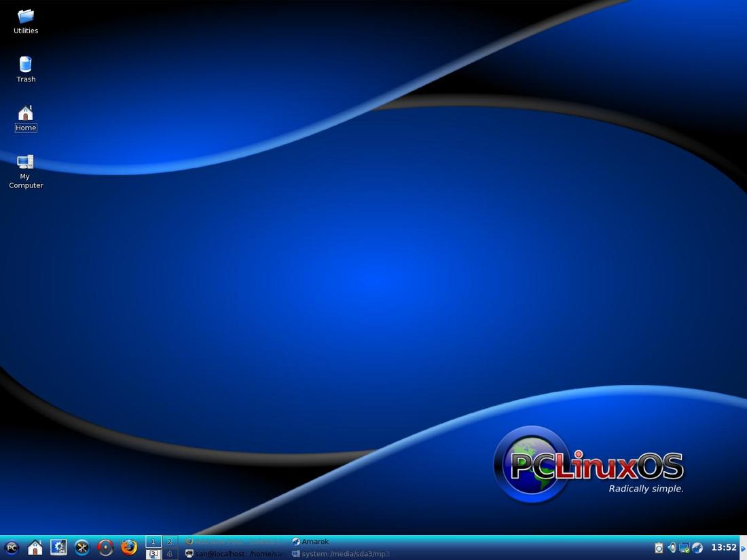This screenshot has width=747, height=560.
Task: Open the Home folder launcher in the panel
Action: click(x=35, y=548)
